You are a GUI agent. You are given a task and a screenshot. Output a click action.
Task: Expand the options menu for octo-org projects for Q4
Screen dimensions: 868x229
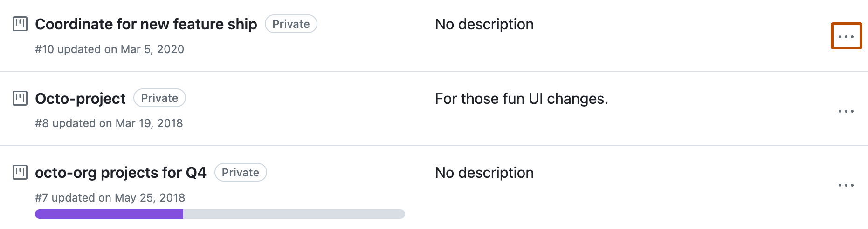[x=846, y=185]
